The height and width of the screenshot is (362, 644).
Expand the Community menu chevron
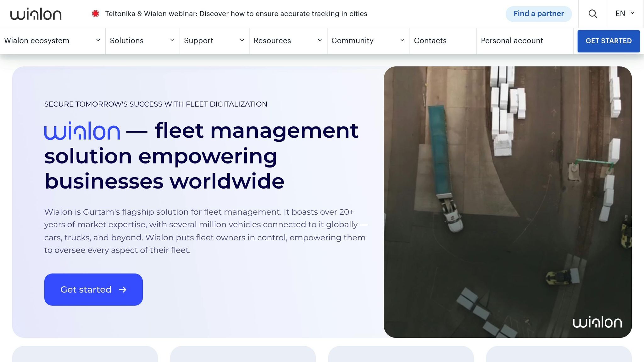tap(402, 40)
